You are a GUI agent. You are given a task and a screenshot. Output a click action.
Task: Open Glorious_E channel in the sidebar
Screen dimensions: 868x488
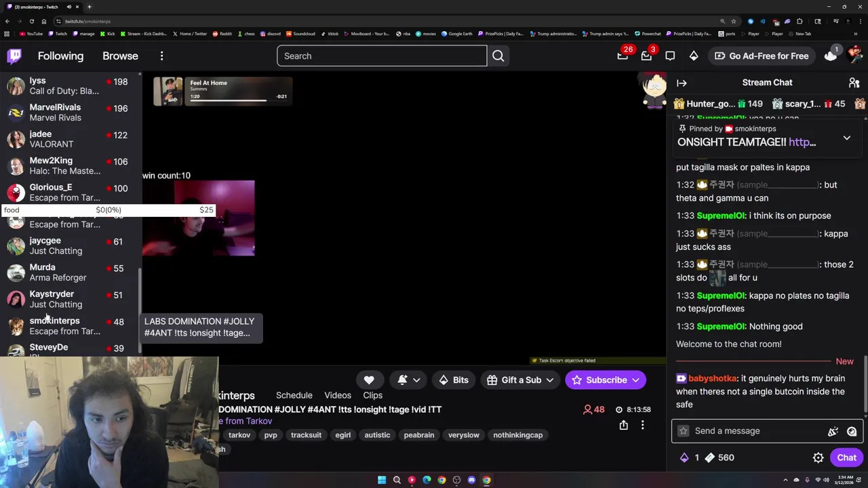pyautogui.click(x=71, y=192)
